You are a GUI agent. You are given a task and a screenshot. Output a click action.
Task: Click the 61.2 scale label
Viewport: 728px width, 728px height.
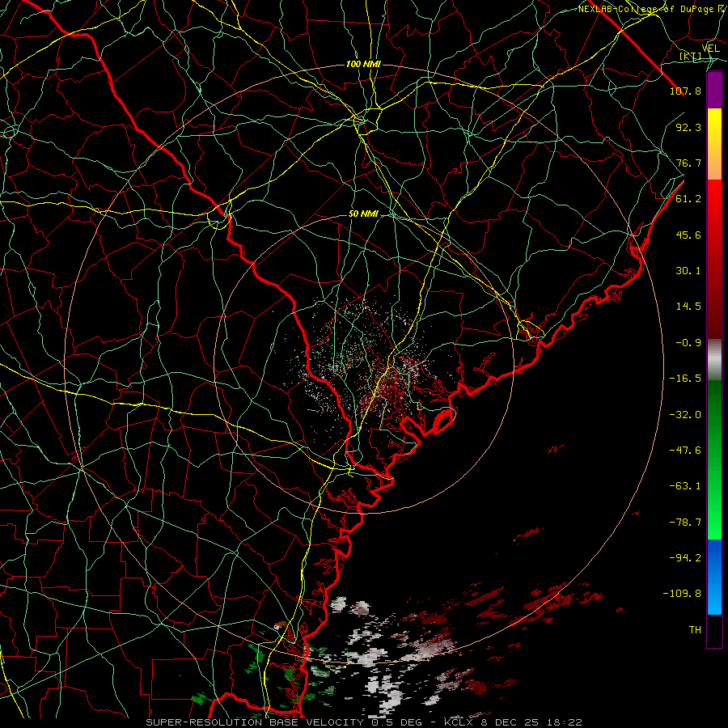[688, 199]
